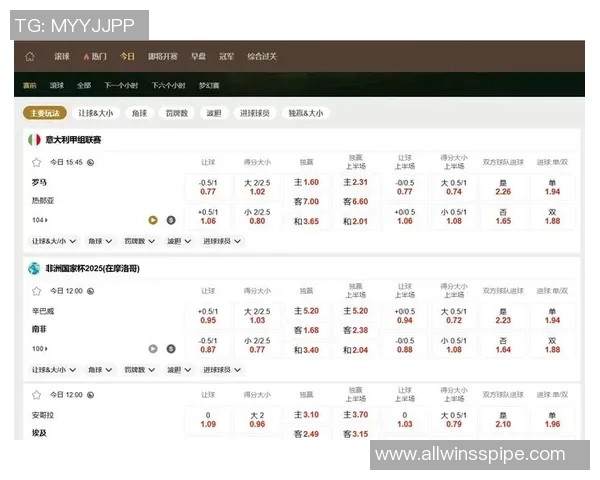Click the Italy flag beside 意大利甲组联赛
This screenshot has width=600, height=480.
click(x=34, y=140)
